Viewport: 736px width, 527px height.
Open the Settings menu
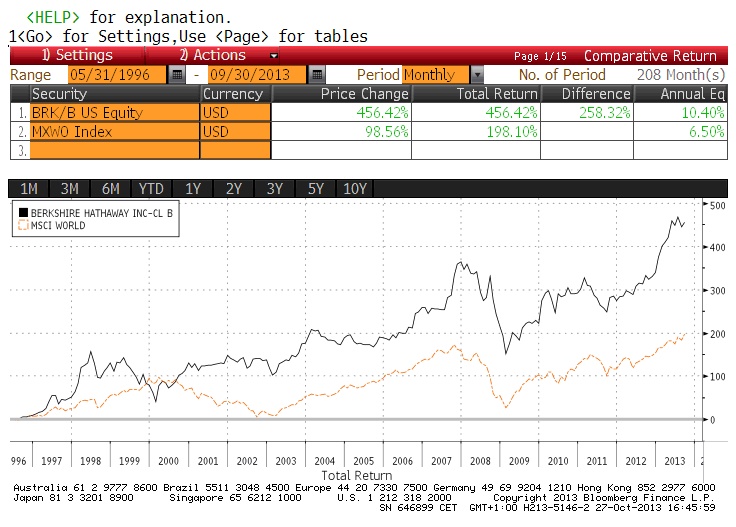77,55
